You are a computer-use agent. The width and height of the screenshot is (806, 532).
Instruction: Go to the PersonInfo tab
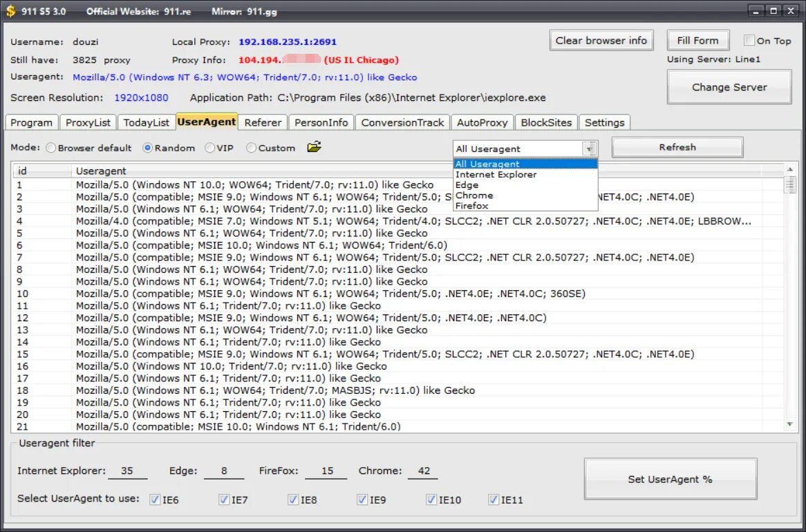pyautogui.click(x=321, y=122)
